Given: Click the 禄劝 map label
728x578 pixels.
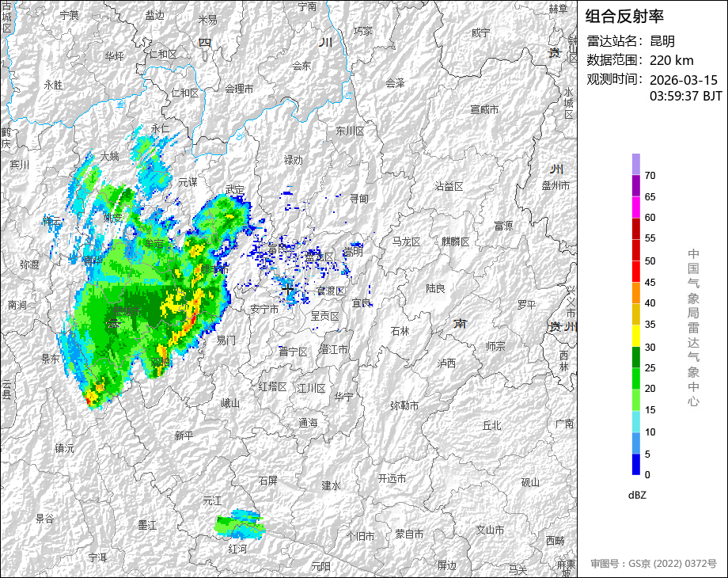Looking at the screenshot, I should click(x=293, y=160).
